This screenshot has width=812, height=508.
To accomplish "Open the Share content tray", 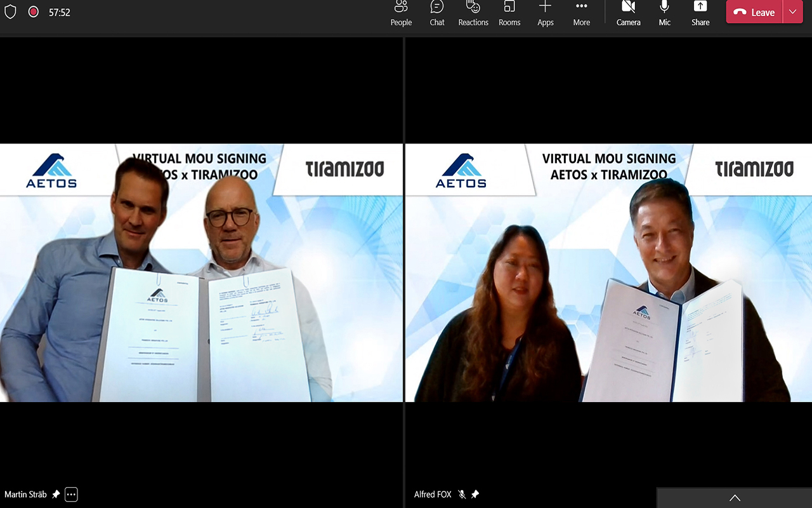I will coord(700,13).
